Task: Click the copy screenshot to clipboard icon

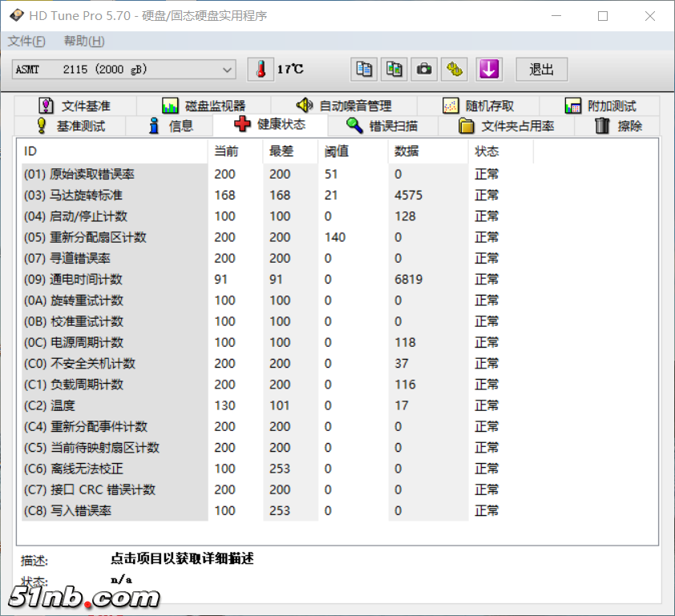Action: click(x=394, y=69)
